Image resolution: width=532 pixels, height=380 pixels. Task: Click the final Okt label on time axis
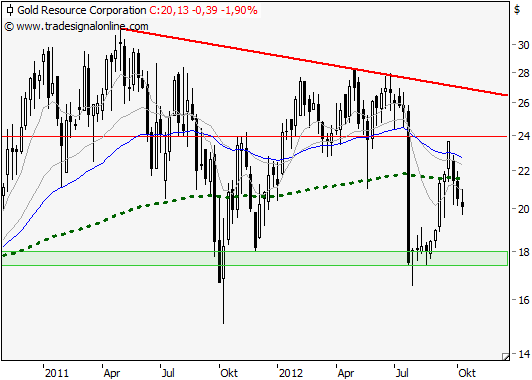point(467,373)
